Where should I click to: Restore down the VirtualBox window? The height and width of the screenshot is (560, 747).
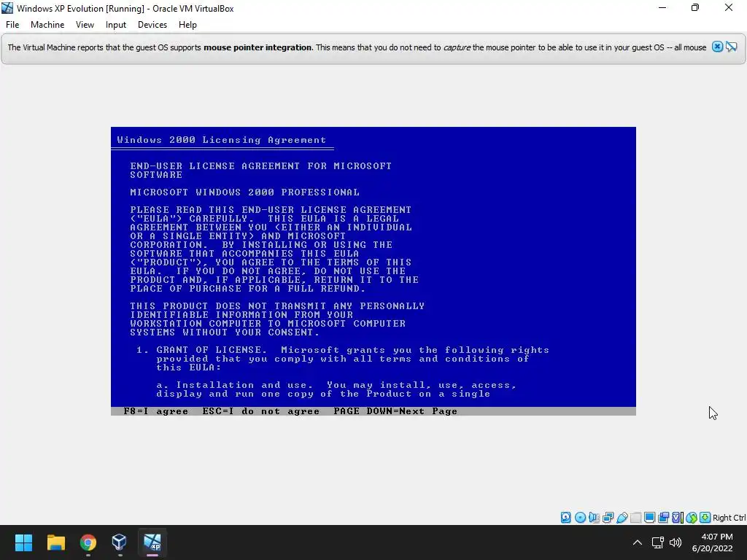[x=695, y=8]
